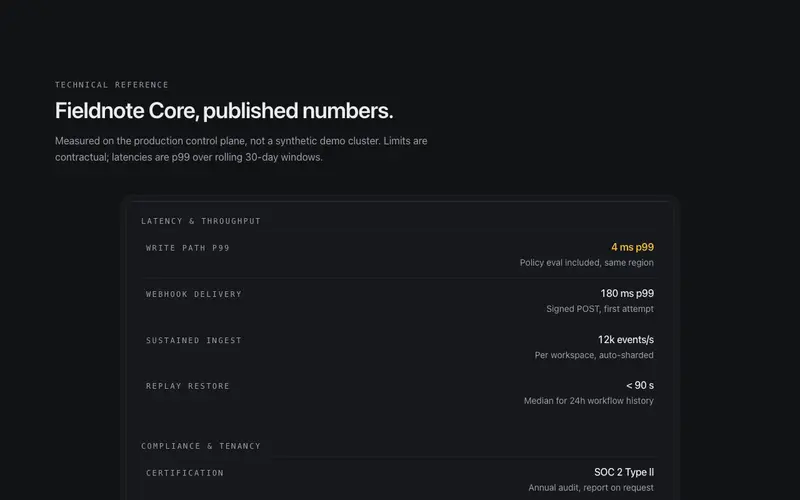This screenshot has height=500, width=800.
Task: Click the highlighted '4 ms p99' value
Action: [633, 247]
